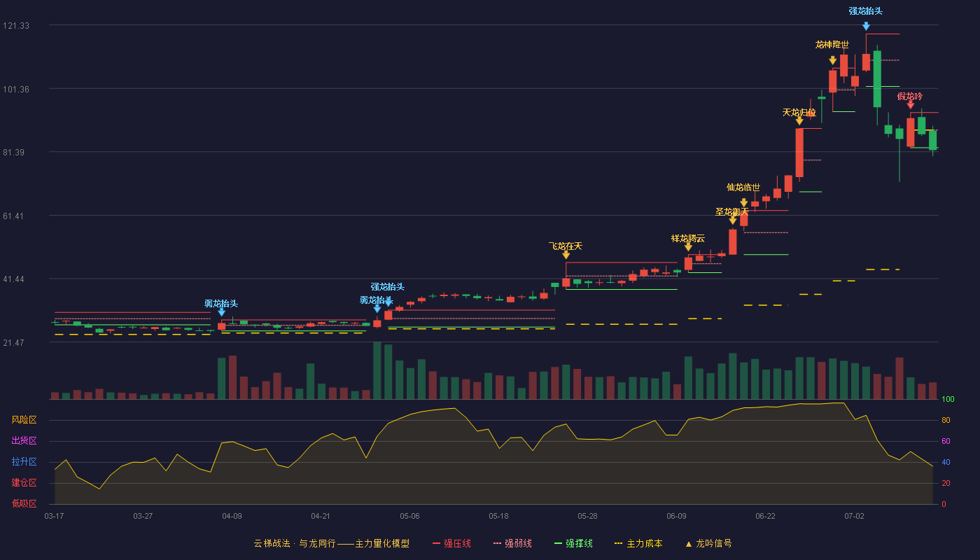980x560 pixels.
Task: Click the 101.36 price axis label
Action: point(16,90)
